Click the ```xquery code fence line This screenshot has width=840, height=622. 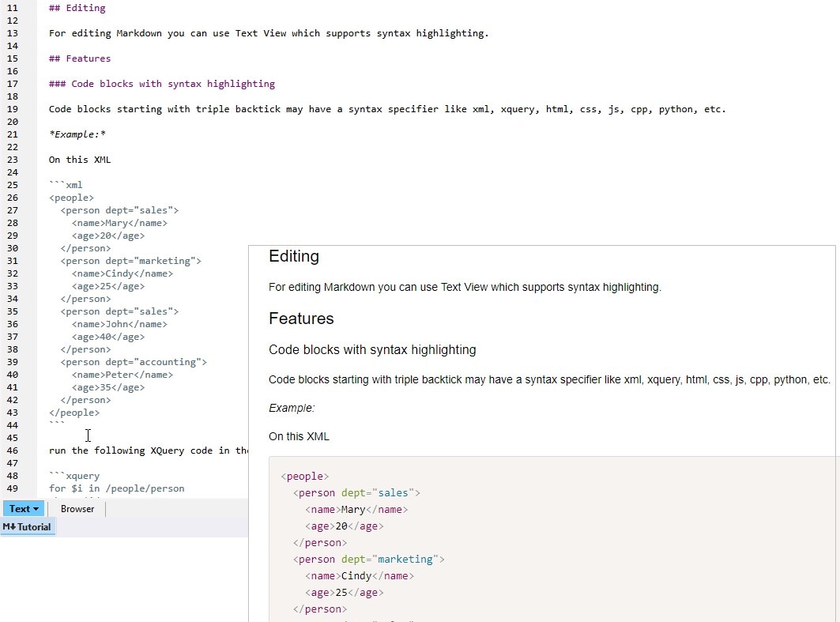74,476
